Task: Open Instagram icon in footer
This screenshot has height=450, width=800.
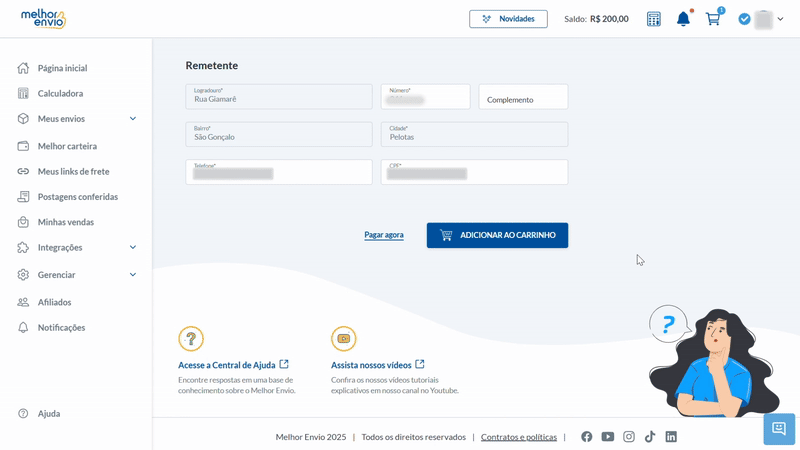Action: [x=629, y=437]
